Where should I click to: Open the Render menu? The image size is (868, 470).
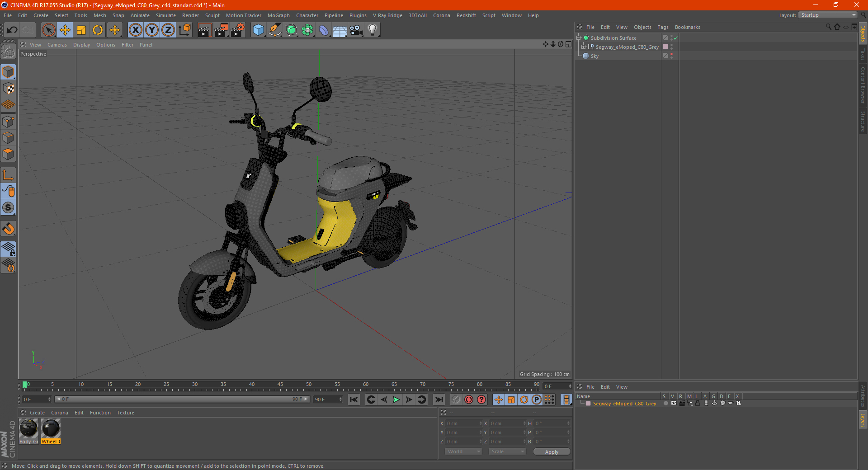coord(190,15)
